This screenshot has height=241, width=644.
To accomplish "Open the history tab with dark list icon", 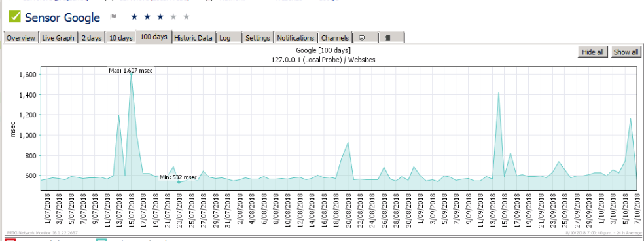I will click(392, 37).
